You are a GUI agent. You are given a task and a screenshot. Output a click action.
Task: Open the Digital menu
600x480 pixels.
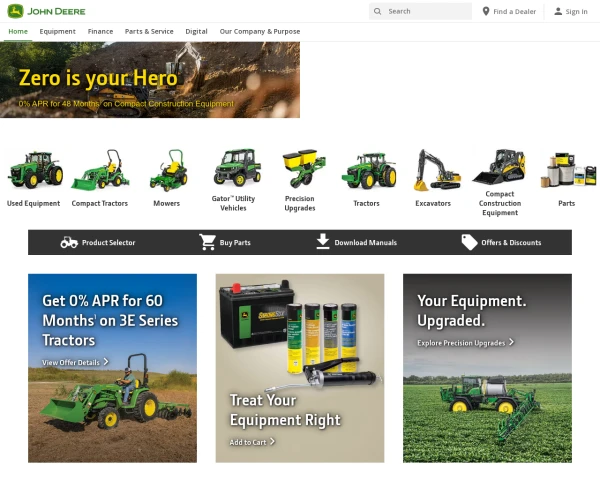click(x=196, y=31)
